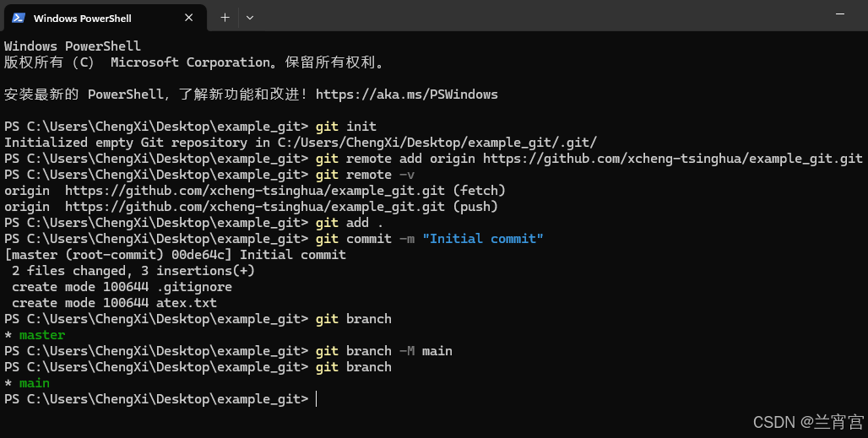Click the 'Windows PowerShell' header text line

tap(73, 46)
